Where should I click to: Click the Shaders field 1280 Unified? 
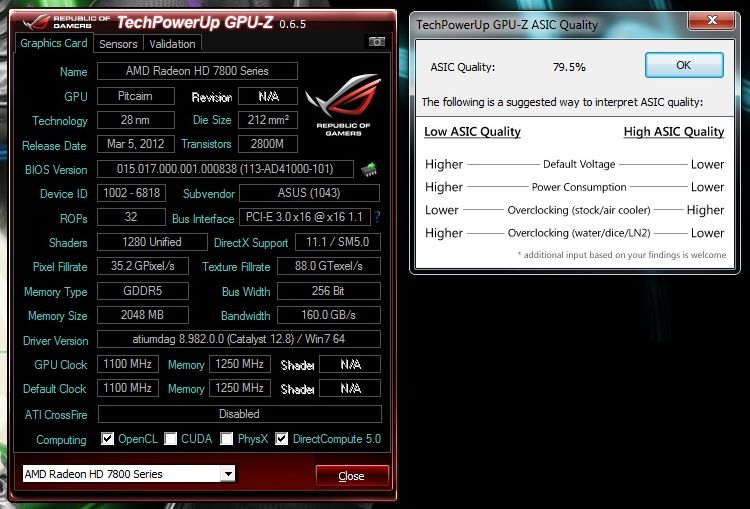[x=152, y=242]
